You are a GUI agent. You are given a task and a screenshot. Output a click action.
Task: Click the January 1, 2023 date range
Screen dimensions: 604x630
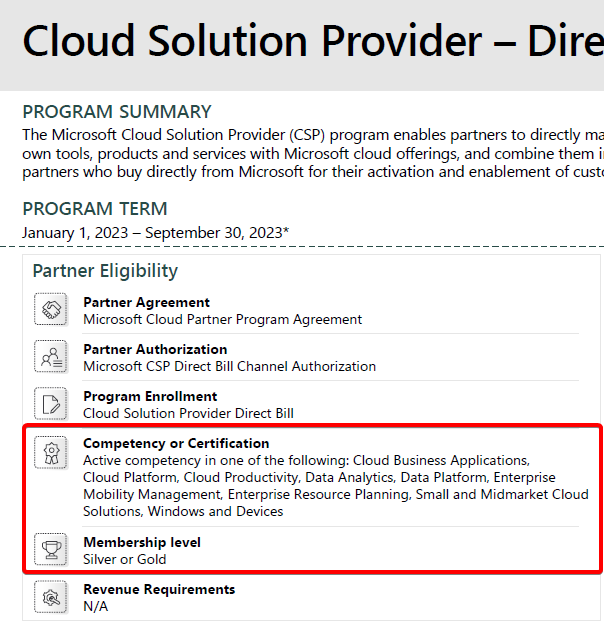[x=156, y=233]
